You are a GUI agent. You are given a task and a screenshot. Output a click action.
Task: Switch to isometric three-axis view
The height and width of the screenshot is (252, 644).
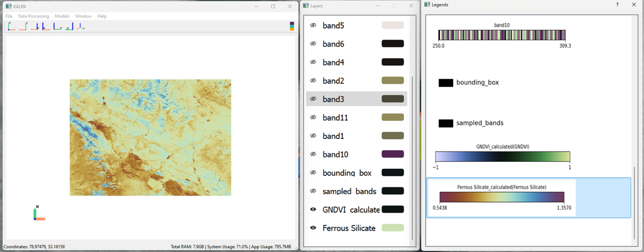tap(81, 26)
